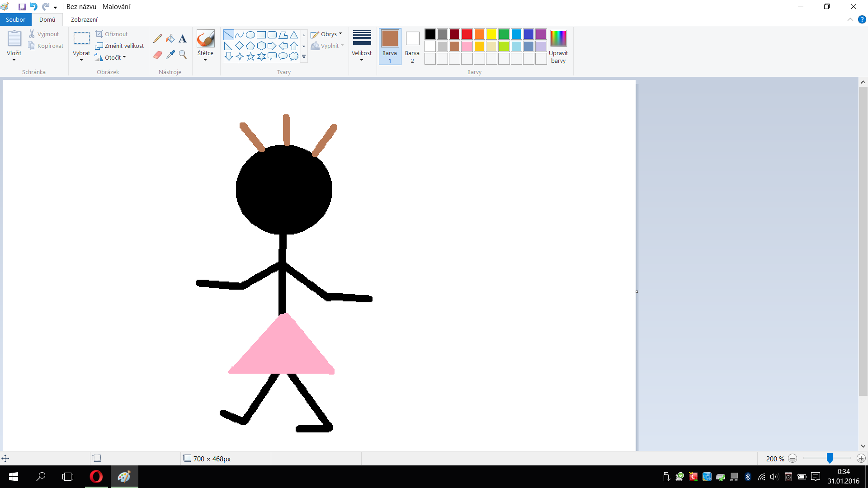Activate Barva 1 color slot
The width and height of the screenshot is (868, 488).
click(x=390, y=46)
